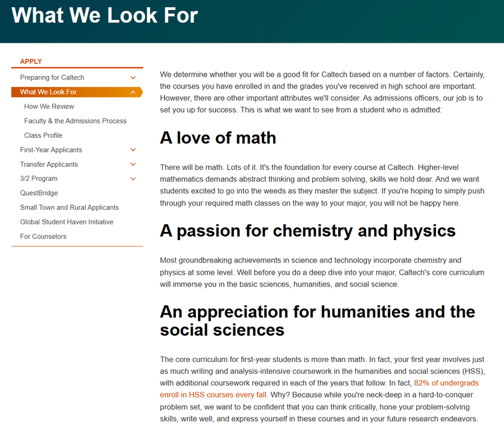
Task: Open Global Student Haven Initiative page
Action: [x=67, y=222]
